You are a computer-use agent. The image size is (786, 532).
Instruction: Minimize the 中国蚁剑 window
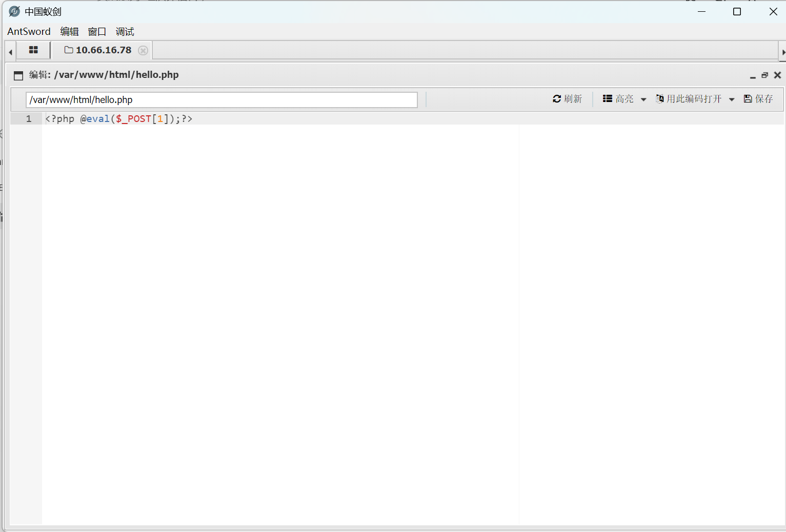[702, 11]
